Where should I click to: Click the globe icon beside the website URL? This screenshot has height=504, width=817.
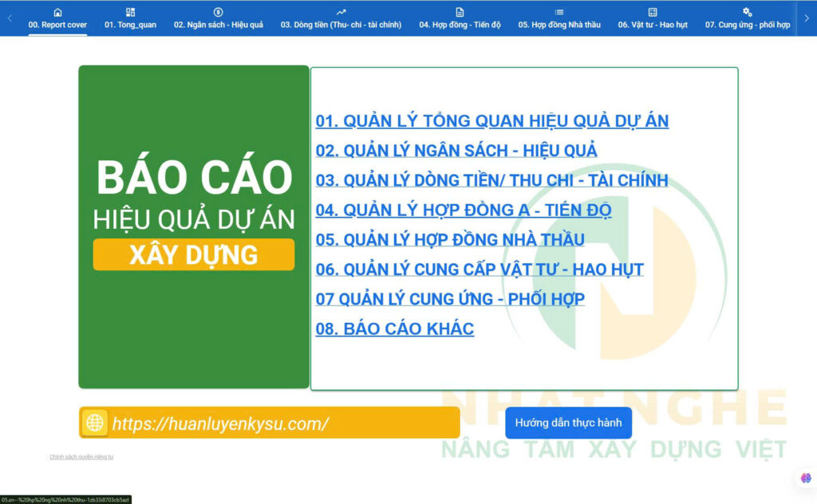95,422
